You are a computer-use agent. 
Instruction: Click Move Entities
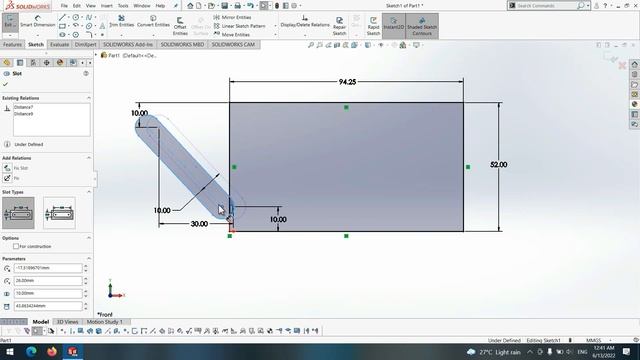231,35
